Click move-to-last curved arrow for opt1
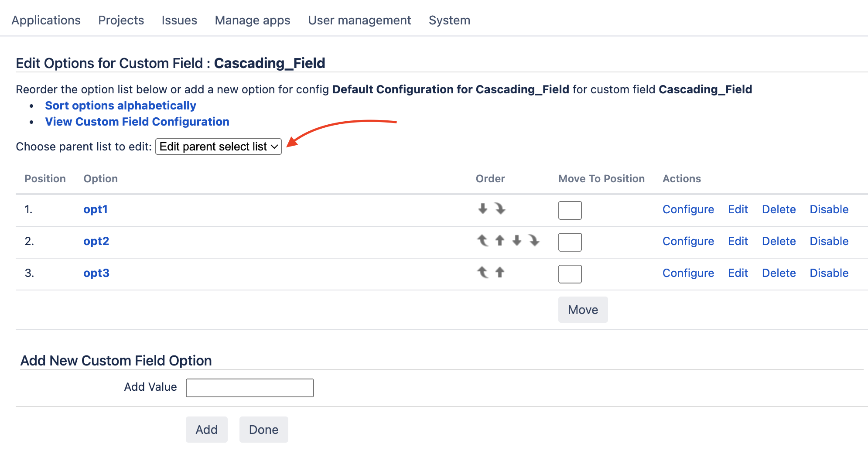 (x=500, y=208)
